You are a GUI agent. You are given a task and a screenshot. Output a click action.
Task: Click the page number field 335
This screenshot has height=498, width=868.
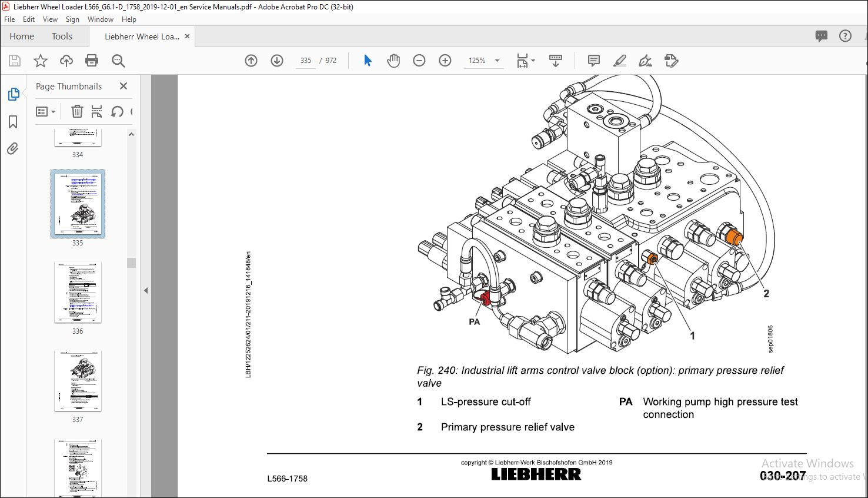(306, 61)
